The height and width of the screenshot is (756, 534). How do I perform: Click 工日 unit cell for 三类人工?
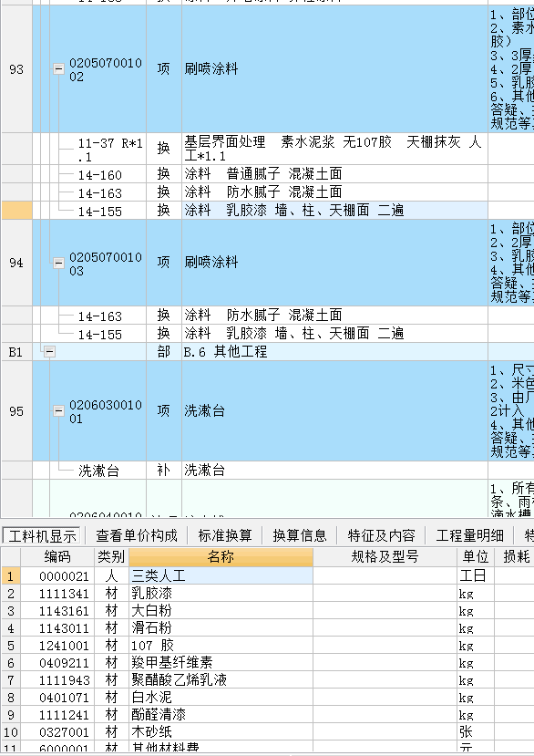[475, 575]
